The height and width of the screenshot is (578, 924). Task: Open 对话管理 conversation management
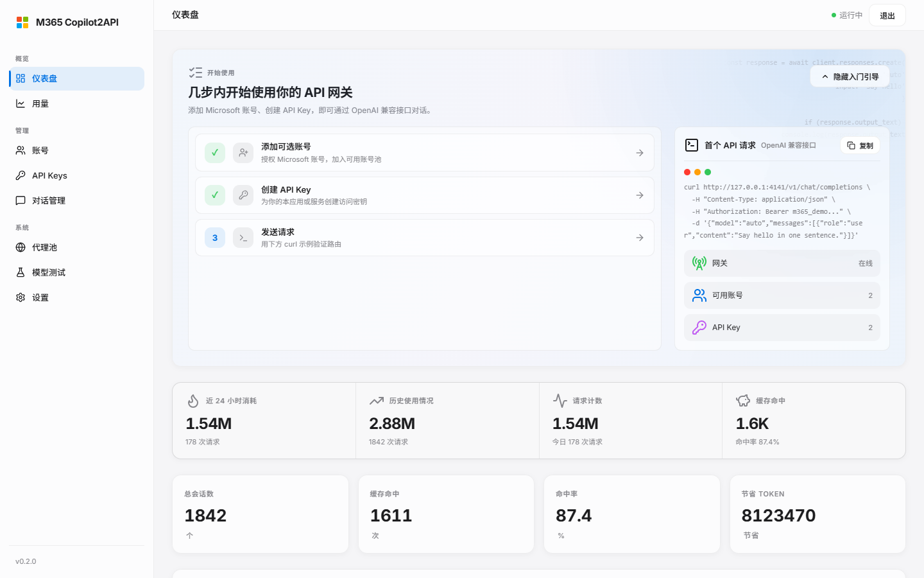(x=77, y=200)
